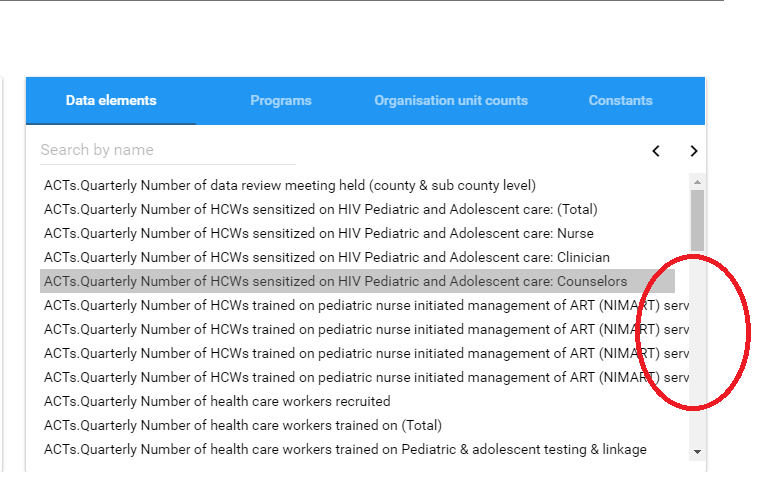Pick Pediatric & adolescent testing & linkage element

[345, 449]
